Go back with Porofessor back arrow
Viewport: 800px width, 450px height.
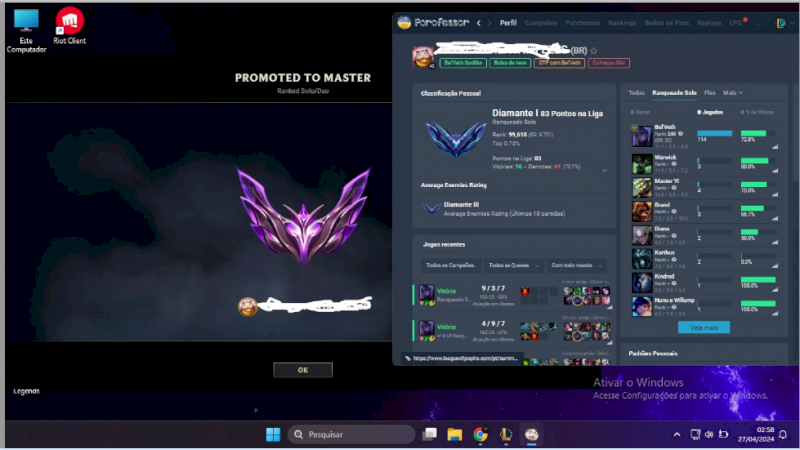click(479, 23)
